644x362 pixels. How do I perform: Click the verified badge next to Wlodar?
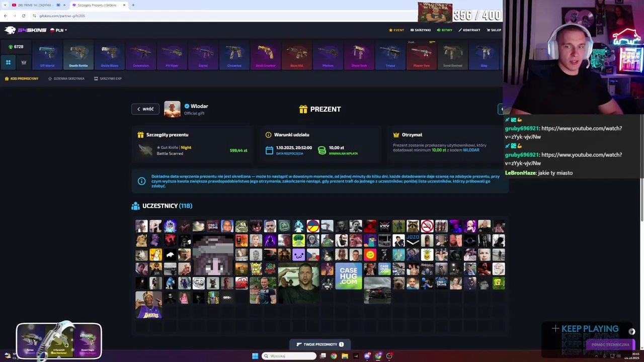point(187,106)
